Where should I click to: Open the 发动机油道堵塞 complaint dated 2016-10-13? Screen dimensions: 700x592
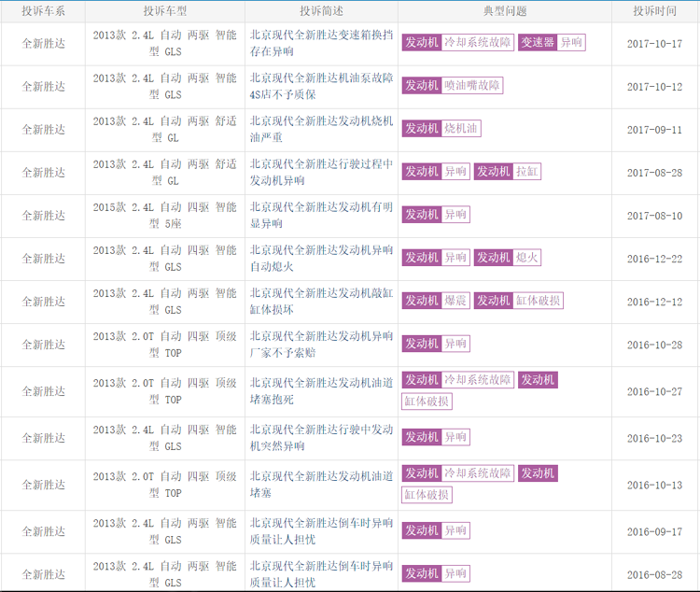[321, 485]
